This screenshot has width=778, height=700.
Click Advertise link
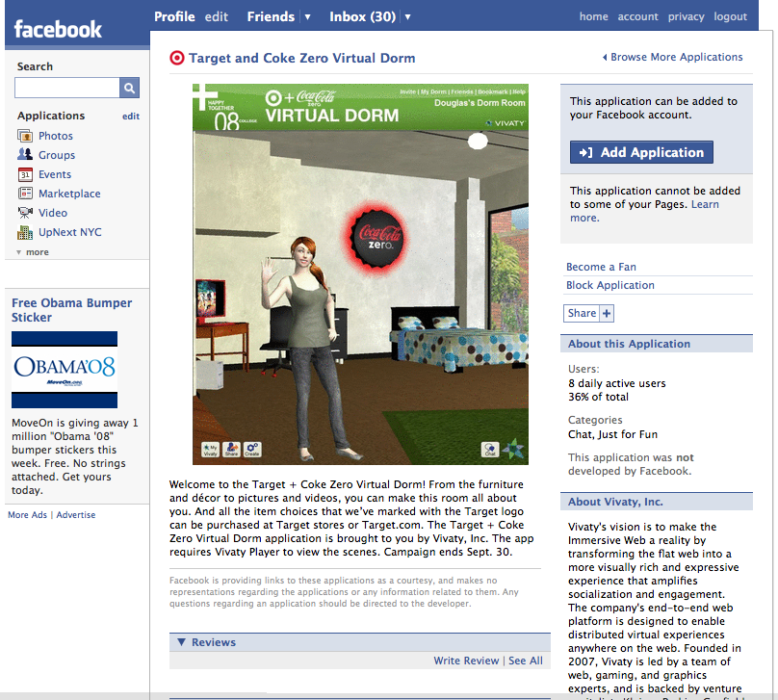click(x=76, y=515)
